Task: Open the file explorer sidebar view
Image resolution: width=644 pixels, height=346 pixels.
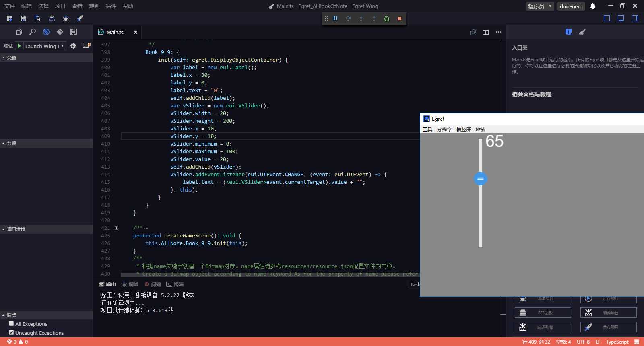Action: point(19,32)
